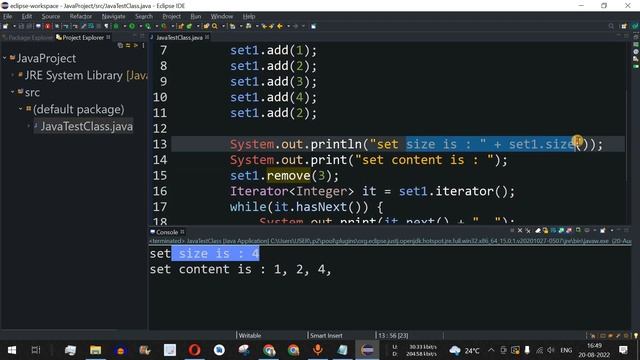Open the Project menu
The height and width of the screenshot is (360, 640).
point(171,16)
